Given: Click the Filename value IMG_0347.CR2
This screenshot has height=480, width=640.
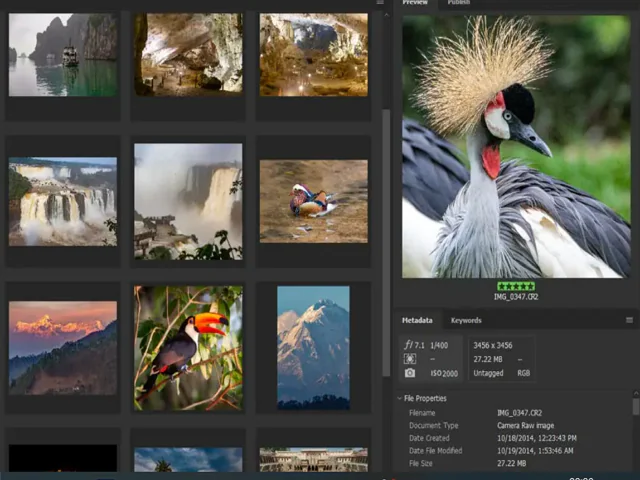Looking at the screenshot, I should click(x=518, y=412).
